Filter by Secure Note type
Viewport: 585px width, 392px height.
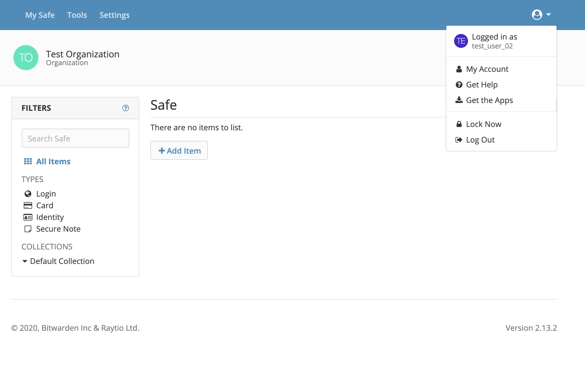pyautogui.click(x=58, y=229)
